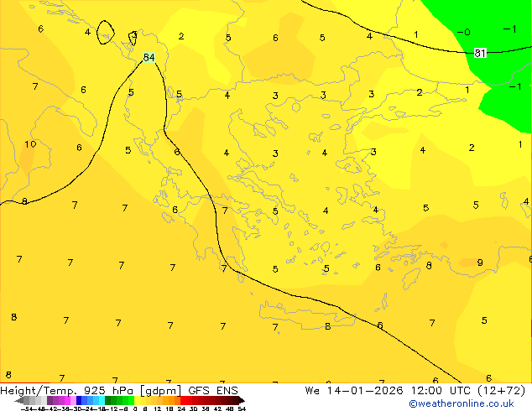Click the yellow swatch above legend value 0

137,400
